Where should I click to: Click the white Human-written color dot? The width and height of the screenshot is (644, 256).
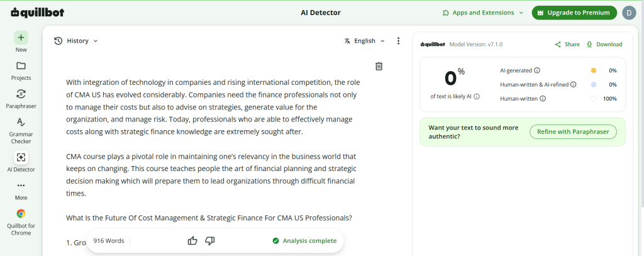pyautogui.click(x=593, y=99)
